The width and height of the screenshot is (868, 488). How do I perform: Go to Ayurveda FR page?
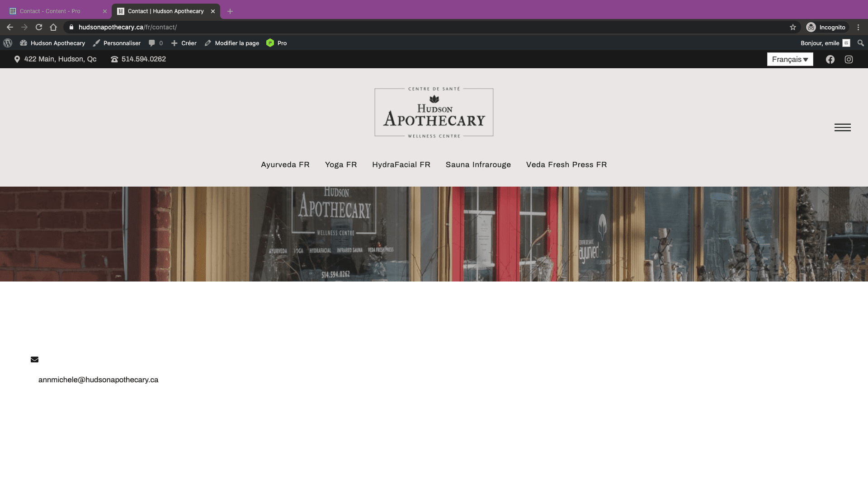click(x=285, y=164)
